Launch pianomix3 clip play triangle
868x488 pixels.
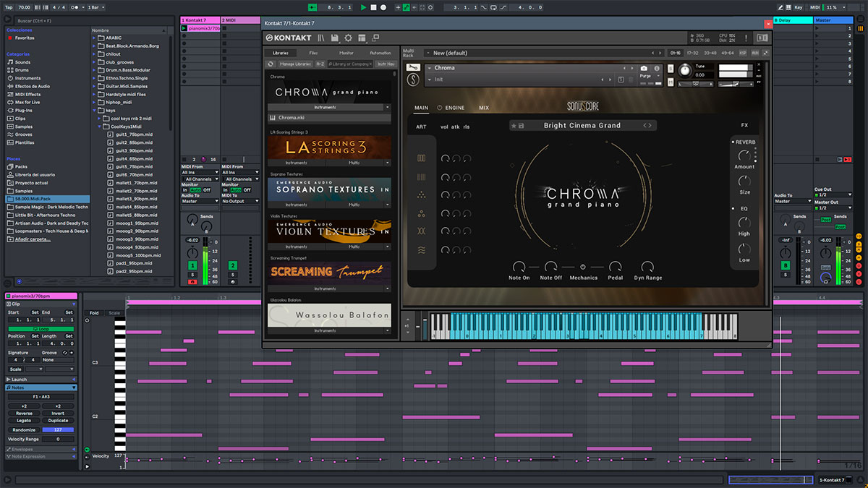[184, 28]
